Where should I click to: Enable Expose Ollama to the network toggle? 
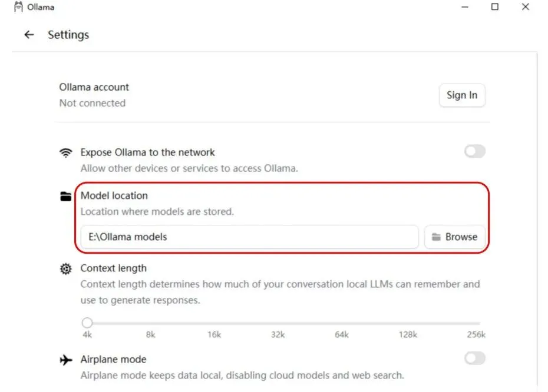(x=474, y=152)
